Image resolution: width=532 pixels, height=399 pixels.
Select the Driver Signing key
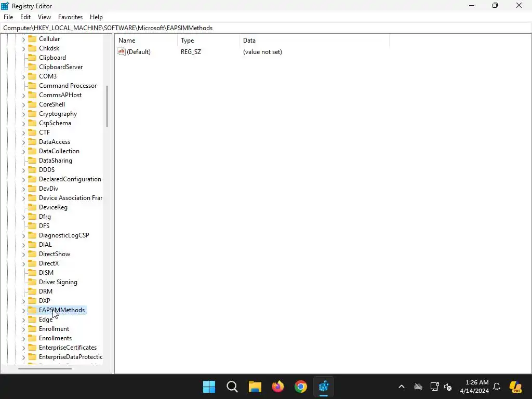click(58, 282)
